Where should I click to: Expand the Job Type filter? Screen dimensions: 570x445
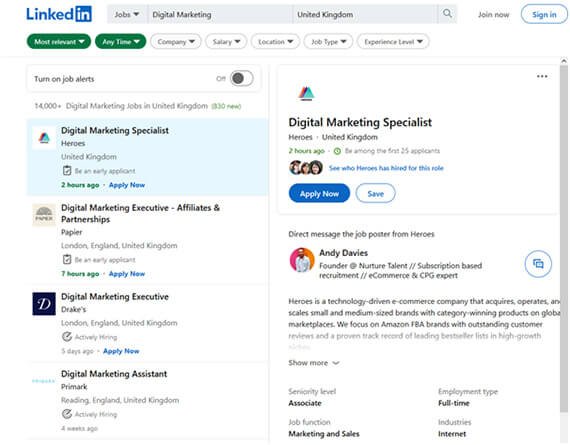pyautogui.click(x=328, y=42)
